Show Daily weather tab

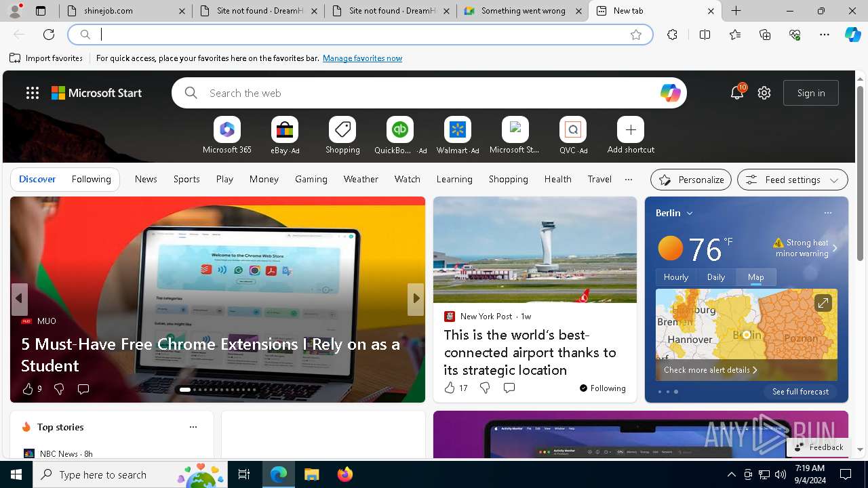[716, 277]
